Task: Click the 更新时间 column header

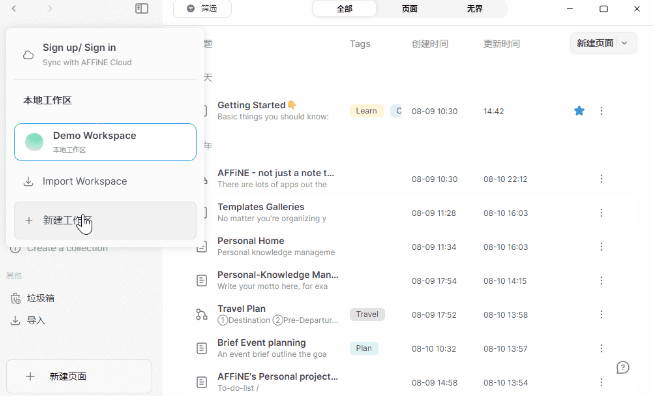Action: click(x=502, y=44)
